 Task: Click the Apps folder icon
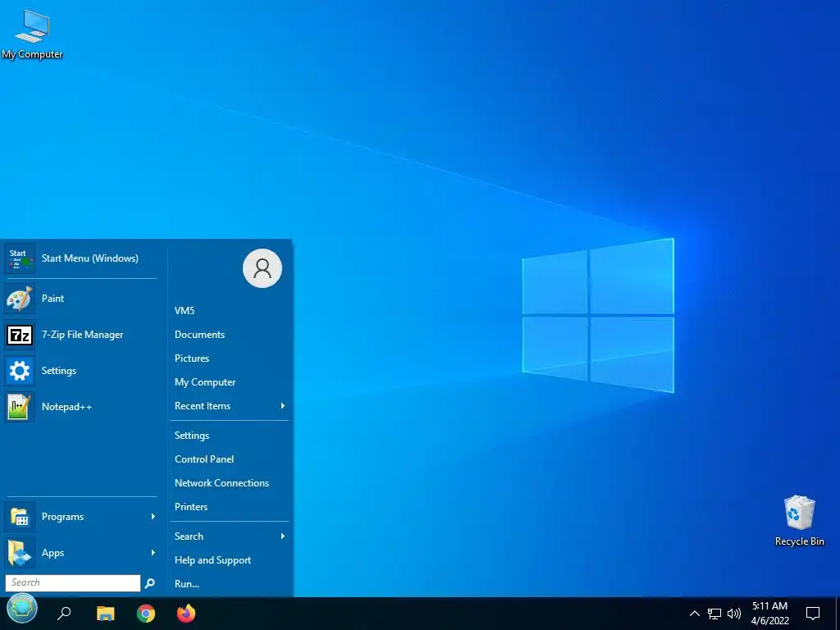(x=20, y=553)
